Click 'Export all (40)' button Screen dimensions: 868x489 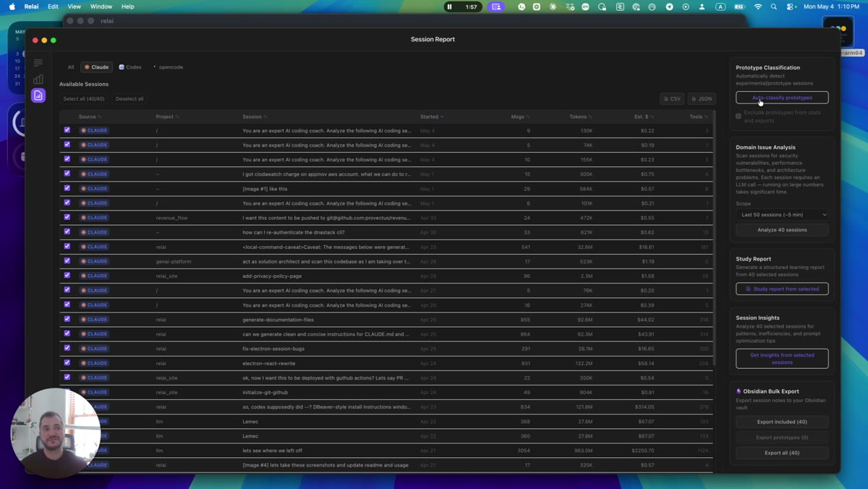(x=782, y=453)
